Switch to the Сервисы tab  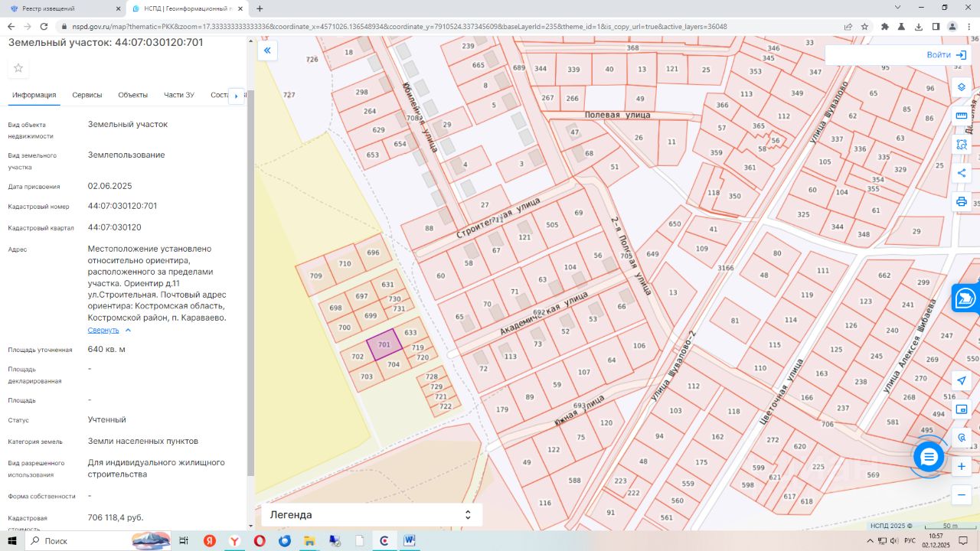tap(87, 95)
